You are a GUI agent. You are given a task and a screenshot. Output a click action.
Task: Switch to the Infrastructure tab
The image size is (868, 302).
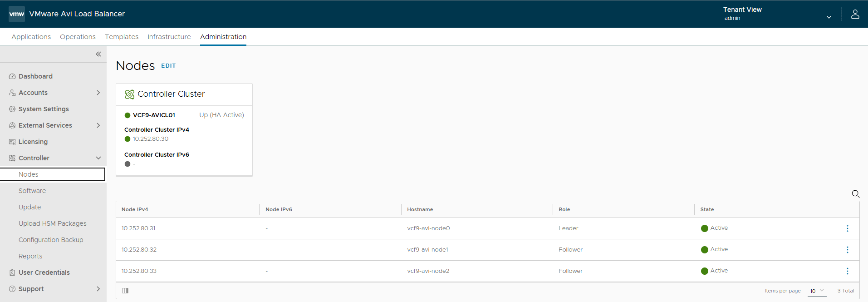pos(169,37)
